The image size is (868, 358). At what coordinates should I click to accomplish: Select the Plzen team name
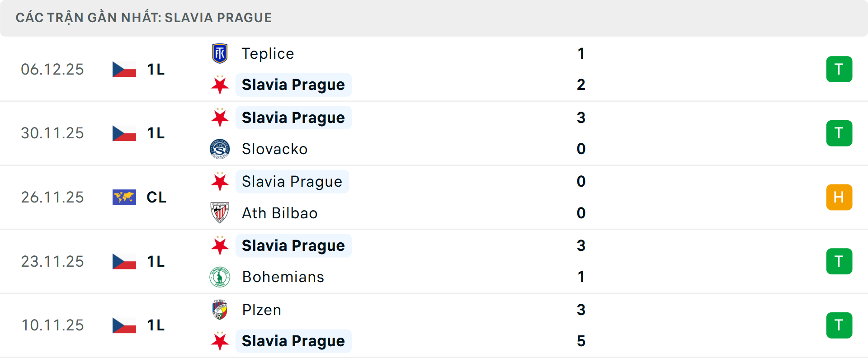tap(261, 310)
